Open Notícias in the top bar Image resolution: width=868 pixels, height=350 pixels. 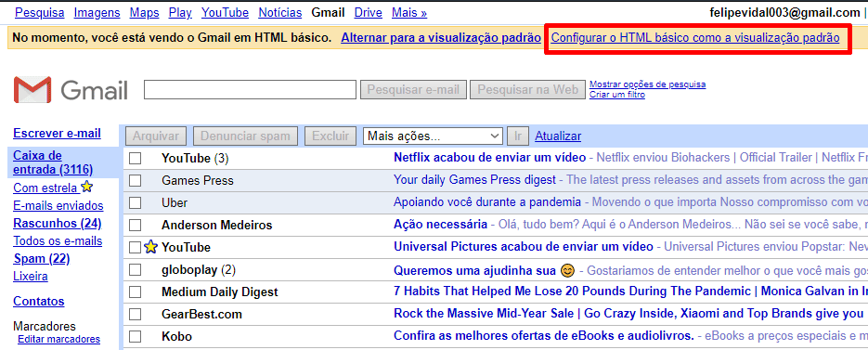(280, 12)
